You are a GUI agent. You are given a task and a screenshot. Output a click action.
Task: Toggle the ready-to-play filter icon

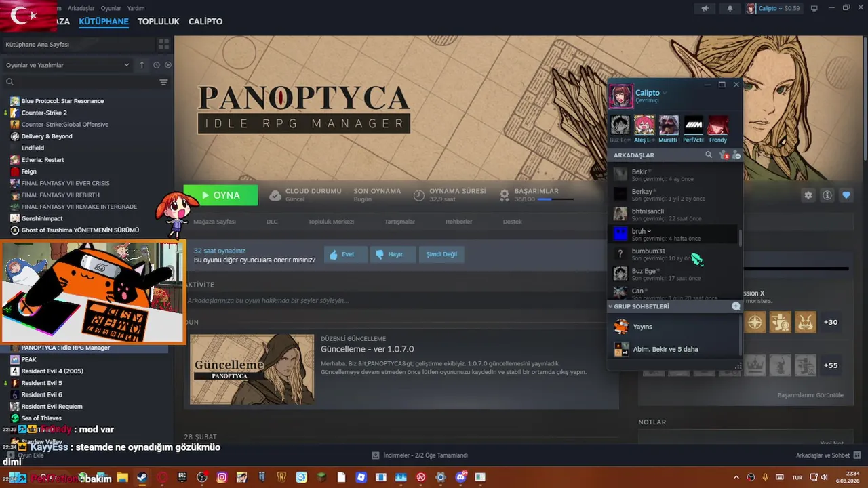click(x=168, y=65)
